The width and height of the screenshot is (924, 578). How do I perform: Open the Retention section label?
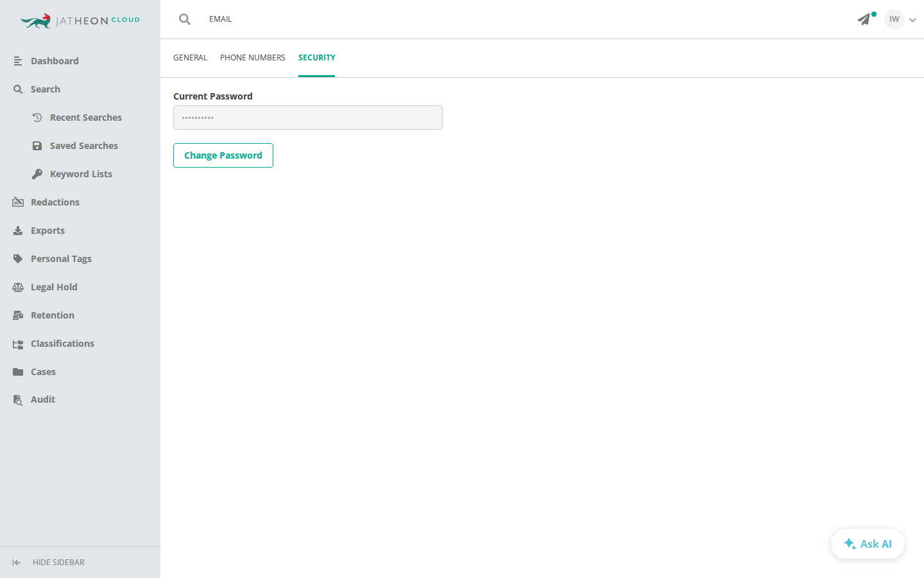point(53,315)
